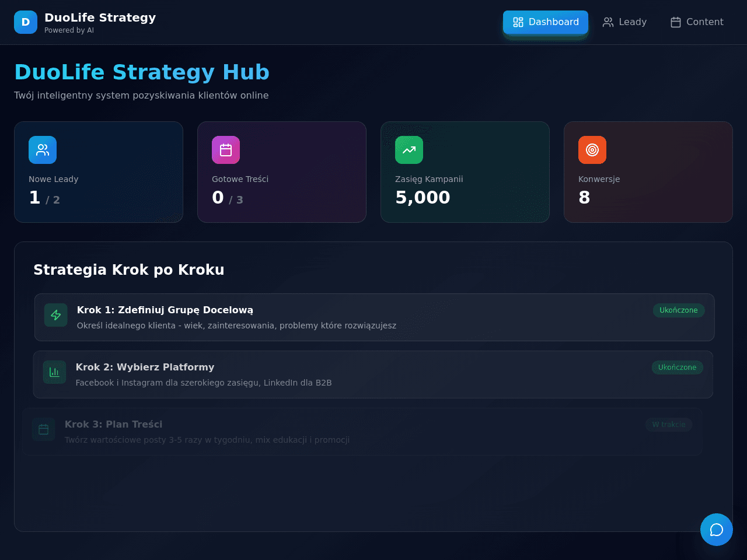Open the chat bubble button
Screen dimensions: 747x560
(x=717, y=530)
